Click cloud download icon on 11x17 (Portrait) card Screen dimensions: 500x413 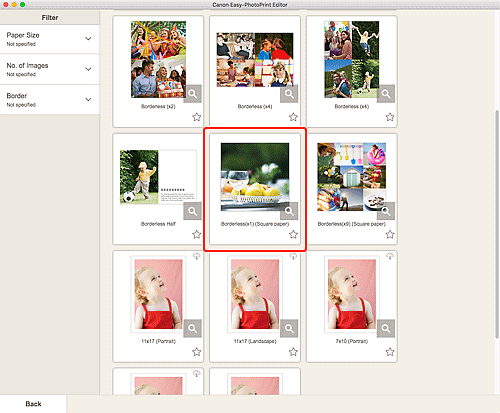pyautogui.click(x=196, y=256)
